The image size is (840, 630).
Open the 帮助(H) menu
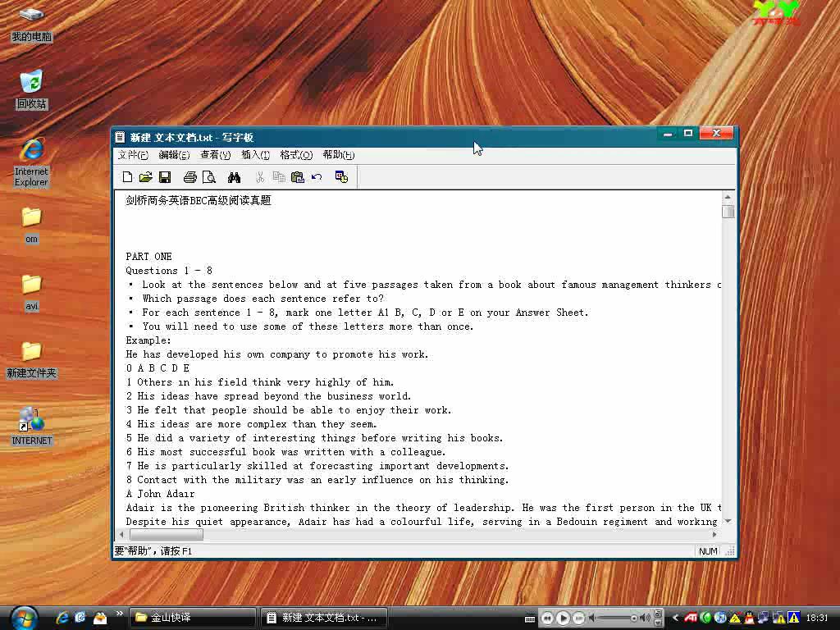339,155
